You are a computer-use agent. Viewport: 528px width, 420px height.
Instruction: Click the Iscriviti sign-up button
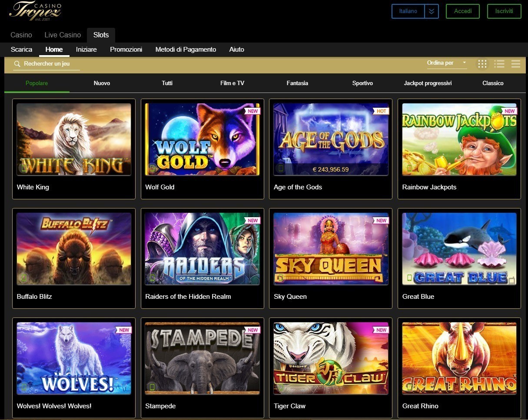(x=504, y=11)
